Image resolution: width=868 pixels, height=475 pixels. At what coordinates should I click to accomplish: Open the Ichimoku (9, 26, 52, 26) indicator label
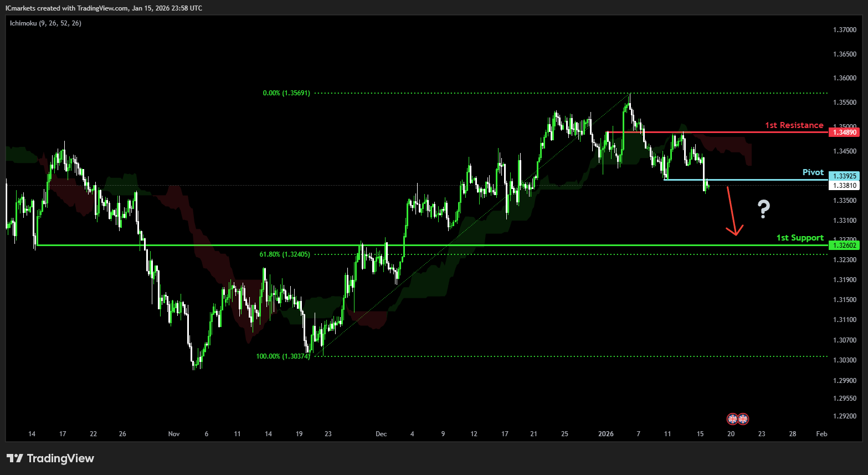[x=45, y=23]
